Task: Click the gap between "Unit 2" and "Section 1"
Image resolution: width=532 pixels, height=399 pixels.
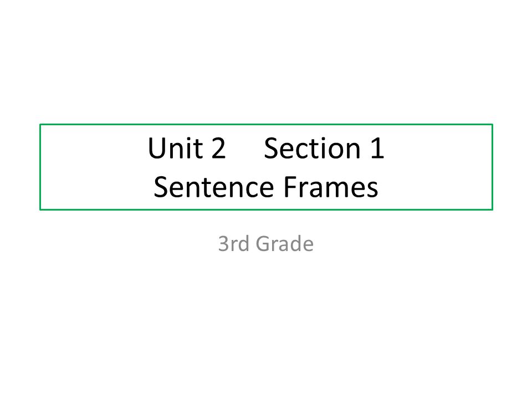Action: pos(245,148)
